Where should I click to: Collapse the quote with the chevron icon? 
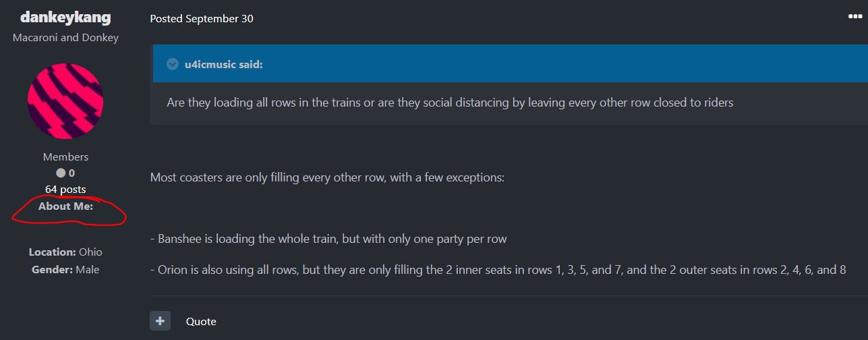(173, 65)
